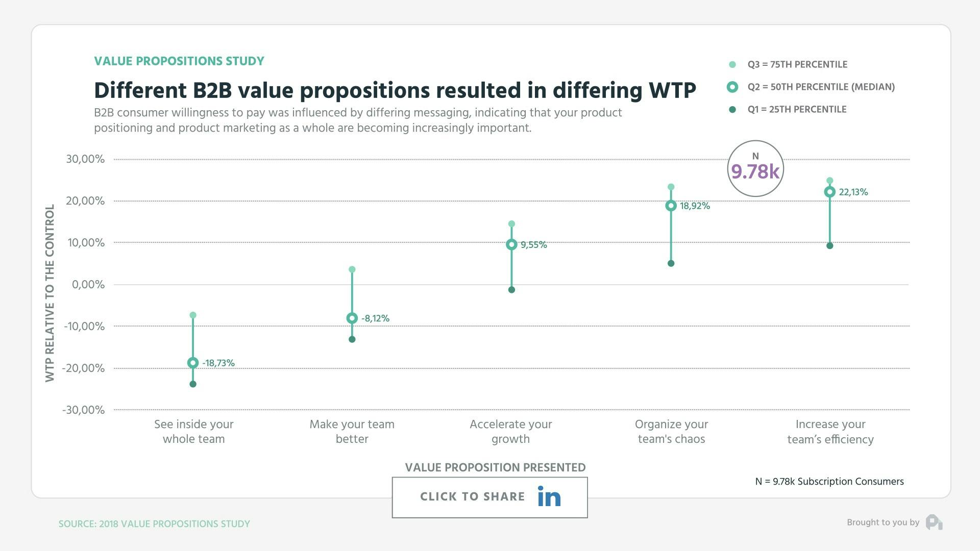Click the Q1 25th percentile legend dot
This screenshot has width=980, height=551.
point(732,110)
